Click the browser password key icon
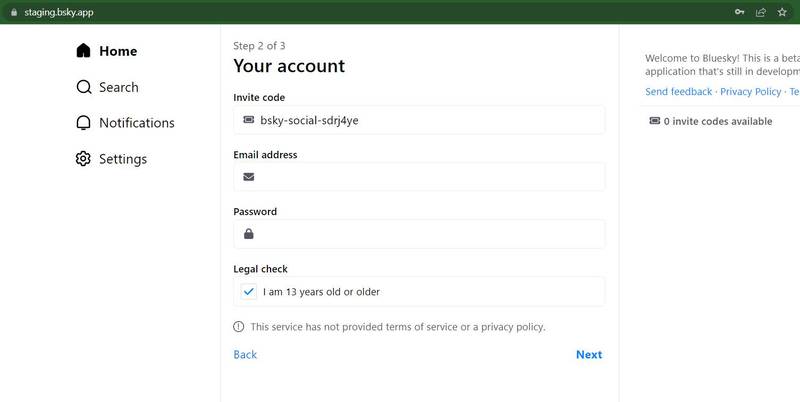Image resolution: width=800 pixels, height=402 pixels. point(739,12)
